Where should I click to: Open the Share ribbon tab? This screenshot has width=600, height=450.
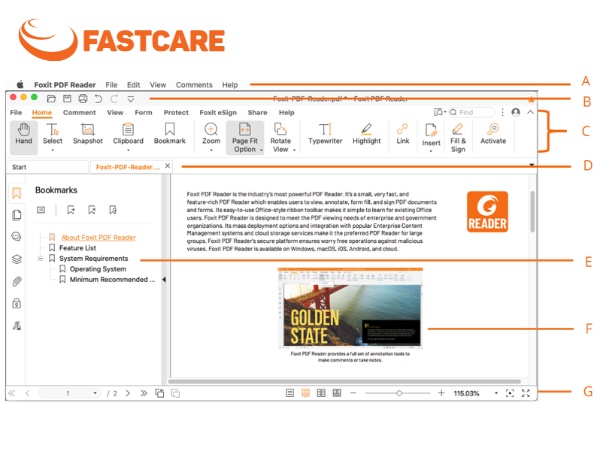click(x=258, y=112)
